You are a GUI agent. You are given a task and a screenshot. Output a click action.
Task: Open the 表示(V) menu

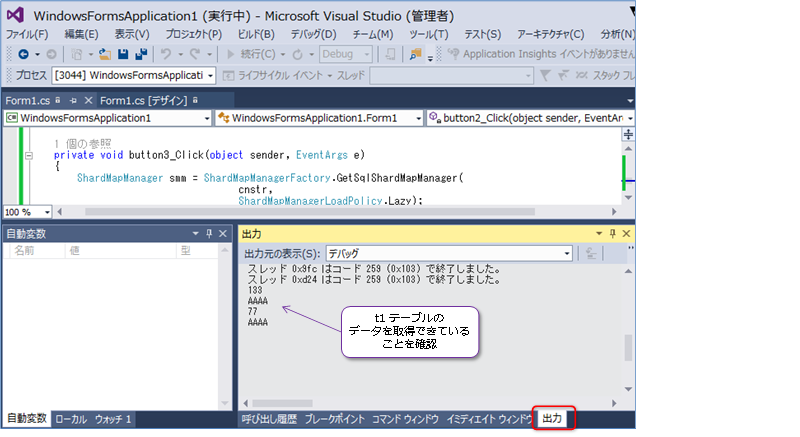tap(132, 34)
